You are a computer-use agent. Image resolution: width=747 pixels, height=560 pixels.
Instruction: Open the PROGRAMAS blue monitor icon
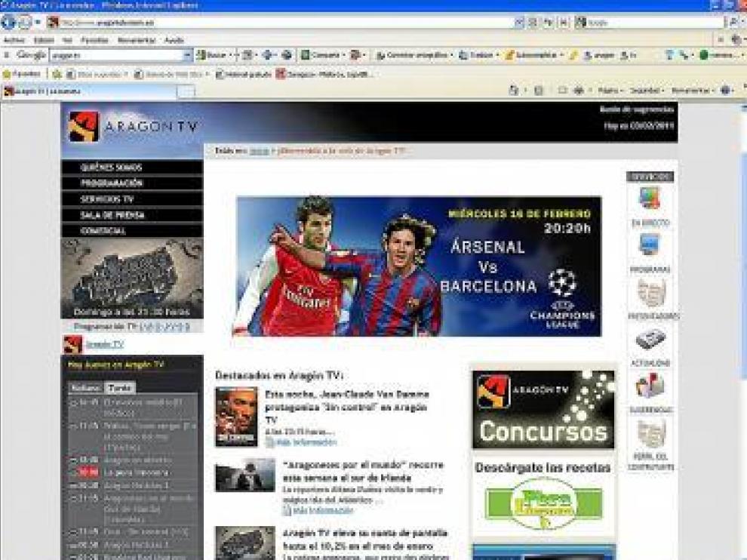point(650,245)
